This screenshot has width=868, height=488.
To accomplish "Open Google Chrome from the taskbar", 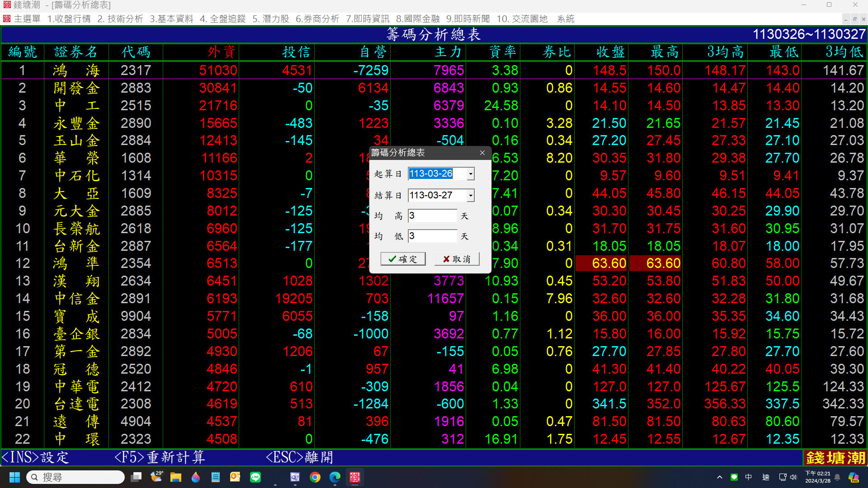I will (x=315, y=477).
